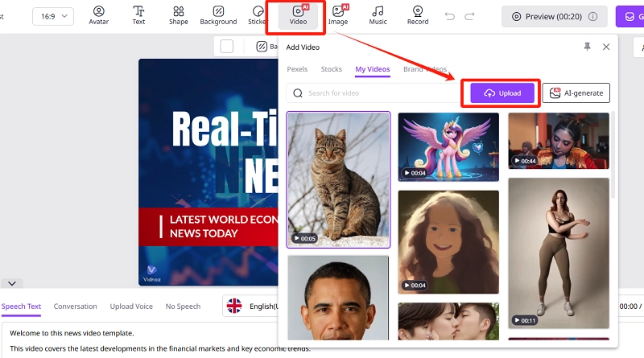644x358 pixels.
Task: Click the Real-Ti headline on canvas
Action: [225, 129]
